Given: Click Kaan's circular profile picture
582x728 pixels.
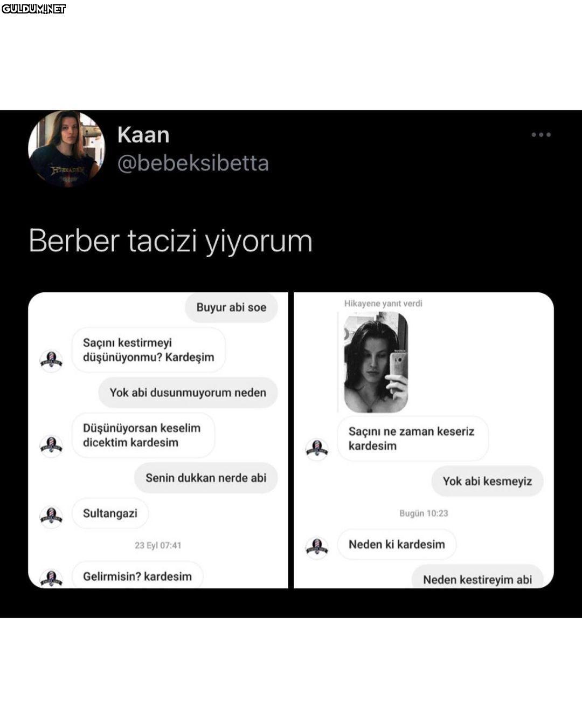Looking at the screenshot, I should pos(67,149).
